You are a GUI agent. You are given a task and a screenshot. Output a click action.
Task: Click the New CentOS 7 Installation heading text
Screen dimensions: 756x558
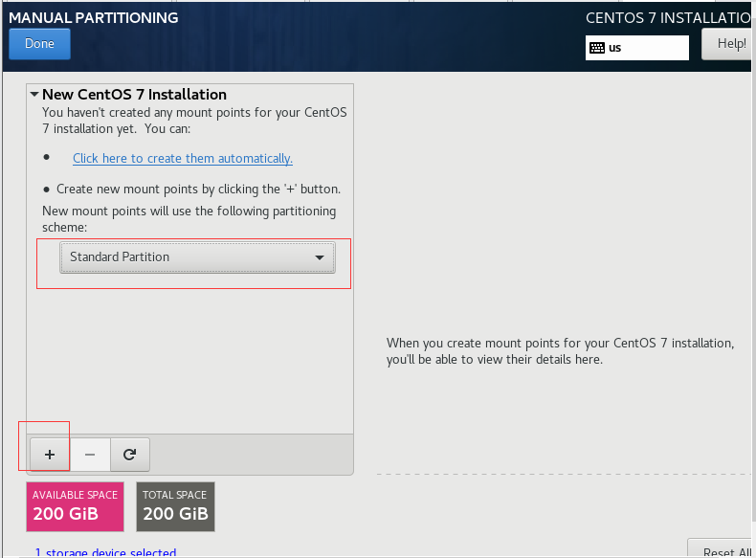(134, 95)
